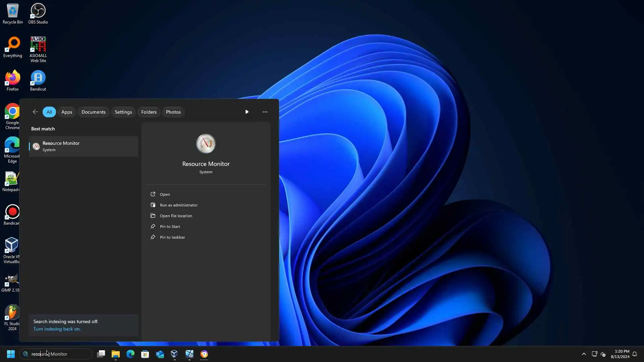
Task: Open Resource Monitor from Best match
Action: [x=83, y=146]
